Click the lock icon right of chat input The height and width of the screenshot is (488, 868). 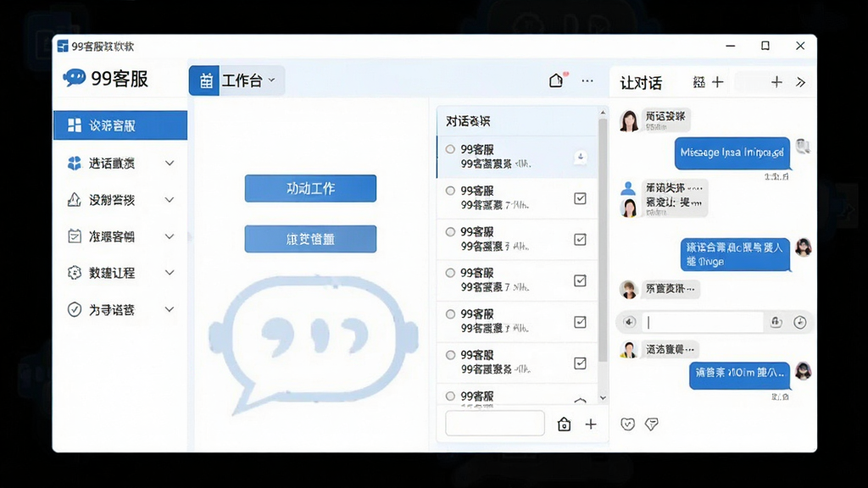[776, 322]
